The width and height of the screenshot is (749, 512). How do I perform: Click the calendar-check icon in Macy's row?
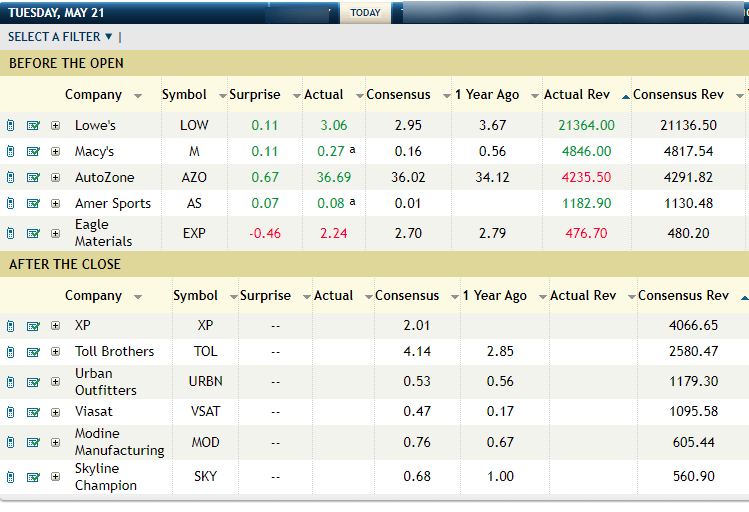coord(33,152)
